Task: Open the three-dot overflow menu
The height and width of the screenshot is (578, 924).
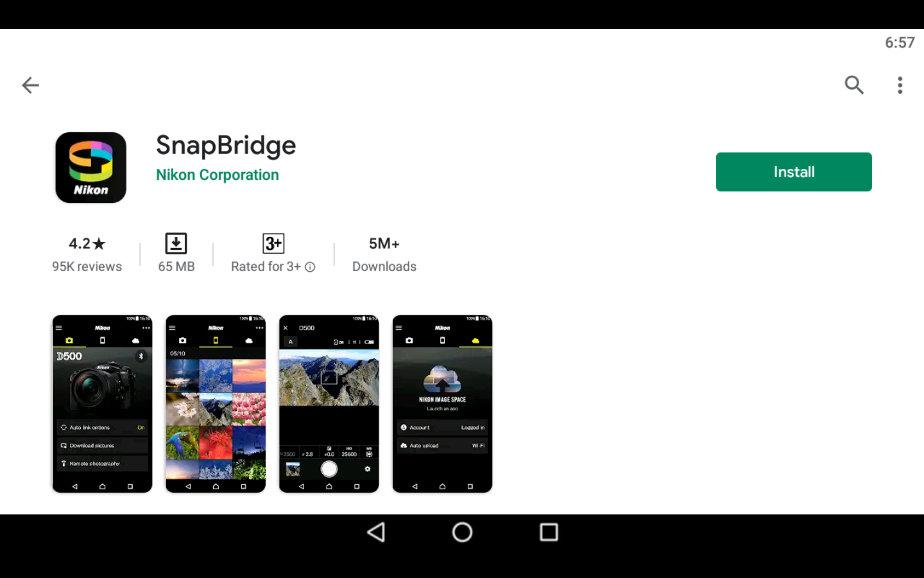Action: [900, 85]
